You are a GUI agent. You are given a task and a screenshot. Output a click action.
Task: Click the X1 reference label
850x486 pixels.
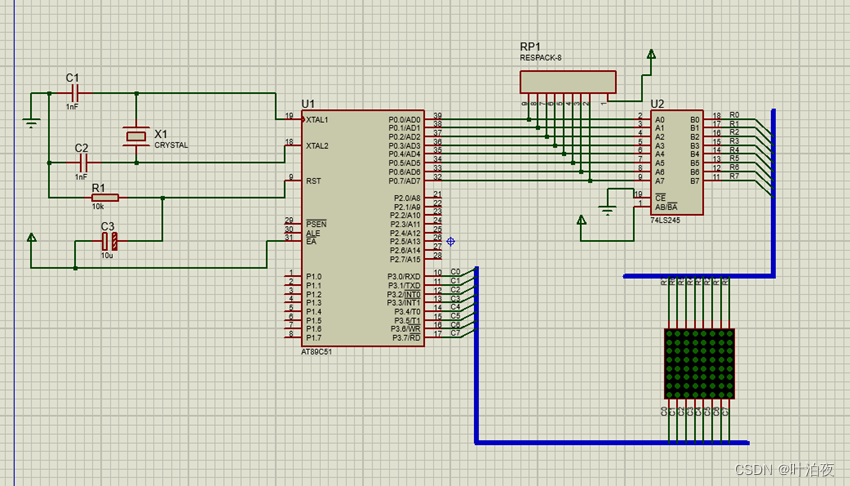click(x=161, y=134)
